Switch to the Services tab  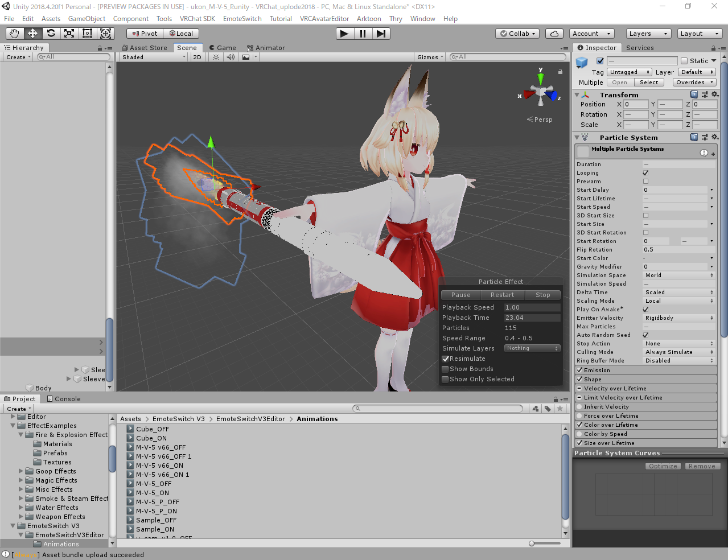pos(640,48)
